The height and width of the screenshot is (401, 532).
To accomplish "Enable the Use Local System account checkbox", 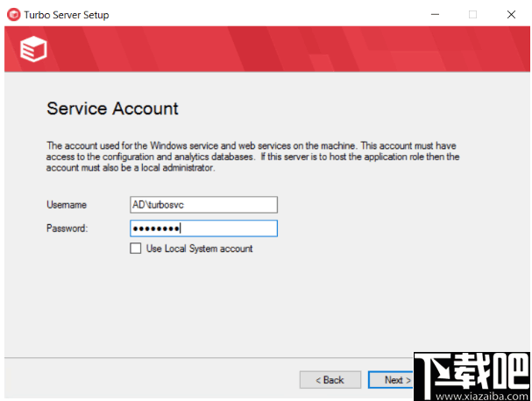I will click(x=136, y=249).
